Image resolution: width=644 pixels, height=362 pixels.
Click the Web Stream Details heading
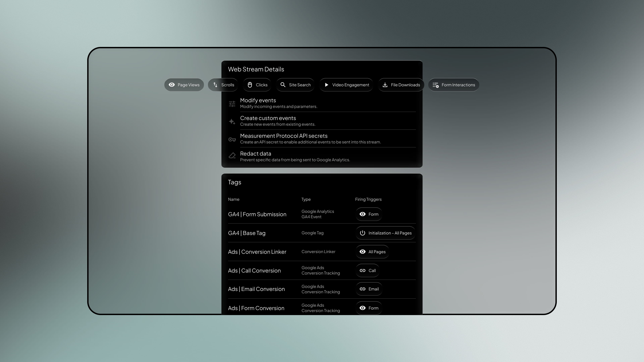(x=256, y=69)
